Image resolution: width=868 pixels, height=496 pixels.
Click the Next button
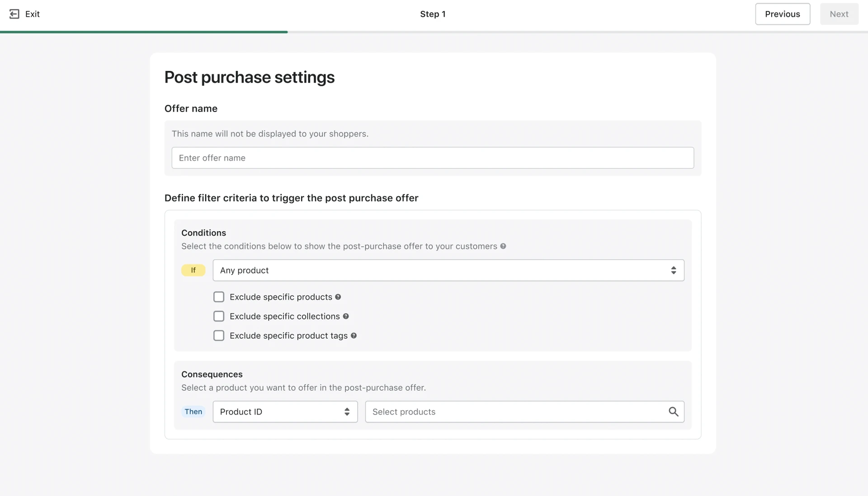[x=839, y=14]
